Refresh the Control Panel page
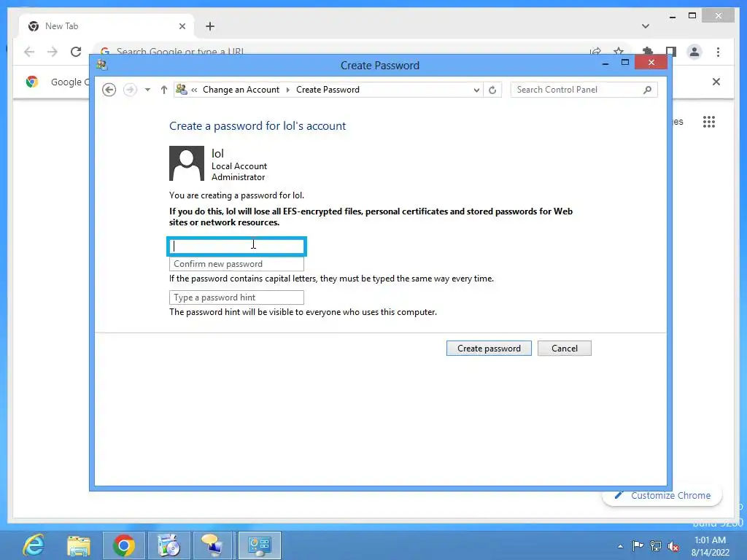This screenshot has height=560, width=747. tap(492, 90)
